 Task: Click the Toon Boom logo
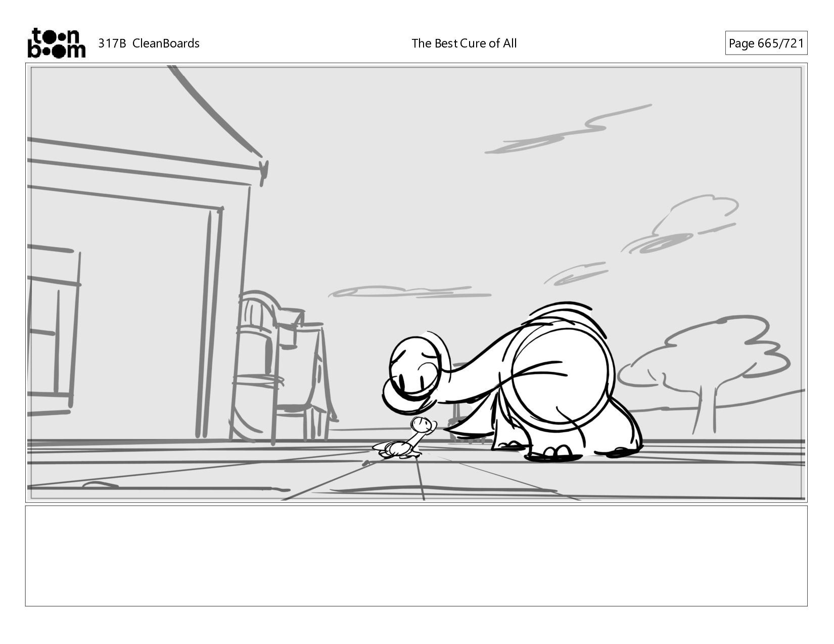point(56,43)
